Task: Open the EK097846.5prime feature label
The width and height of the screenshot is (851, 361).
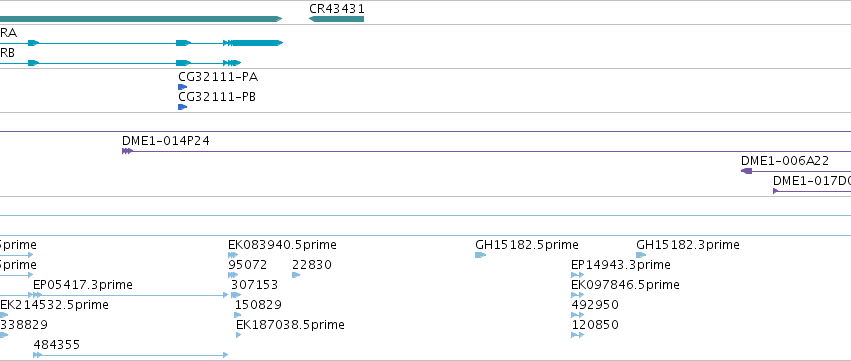Action: (x=625, y=285)
